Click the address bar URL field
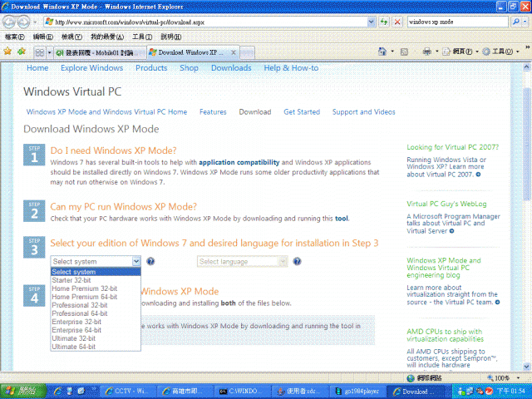This screenshot has width=532, height=399. click(x=205, y=22)
